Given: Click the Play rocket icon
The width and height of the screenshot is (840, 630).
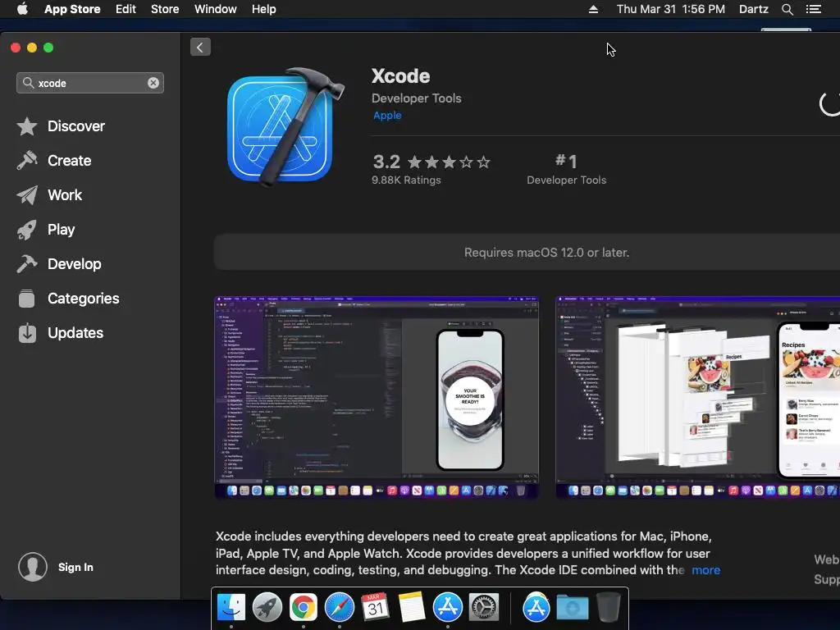Looking at the screenshot, I should coord(27,230).
